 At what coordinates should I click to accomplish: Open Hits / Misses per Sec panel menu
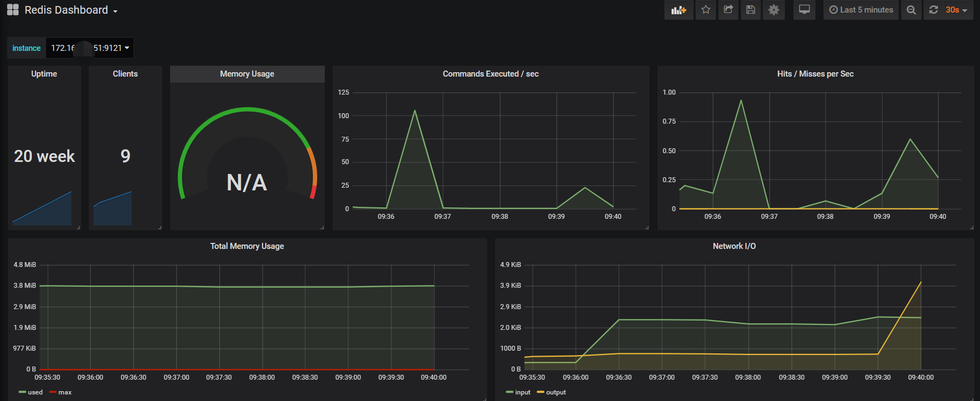click(815, 74)
